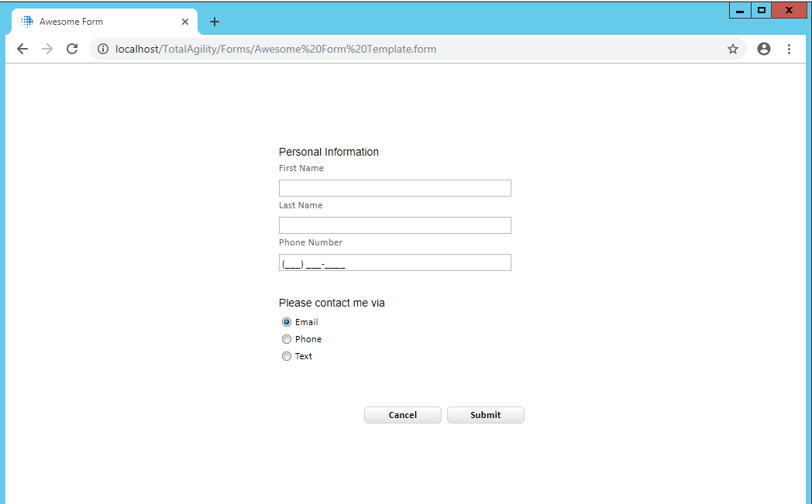Reload the Awesome Form page
Screen dimensions: 812x504
(72, 48)
